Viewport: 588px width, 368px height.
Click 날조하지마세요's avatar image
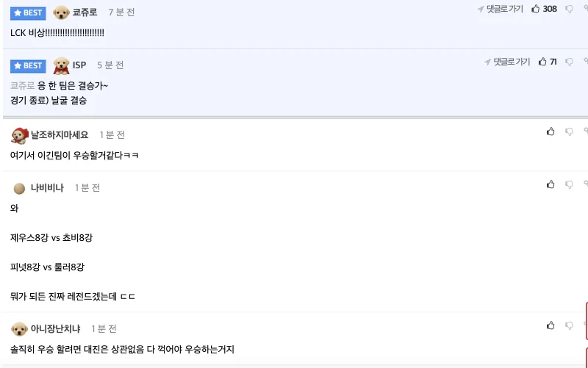[x=19, y=135]
